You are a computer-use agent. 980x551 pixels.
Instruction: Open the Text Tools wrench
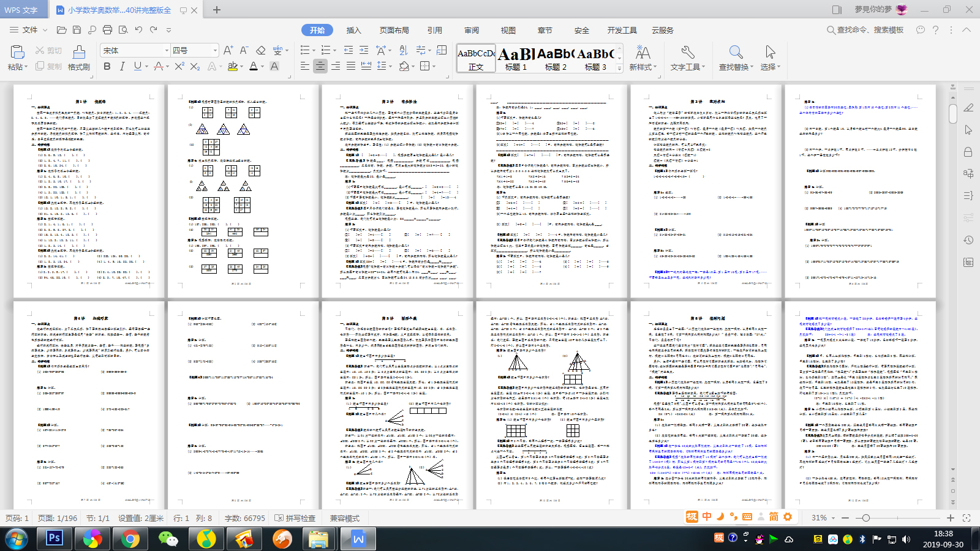pos(688,58)
